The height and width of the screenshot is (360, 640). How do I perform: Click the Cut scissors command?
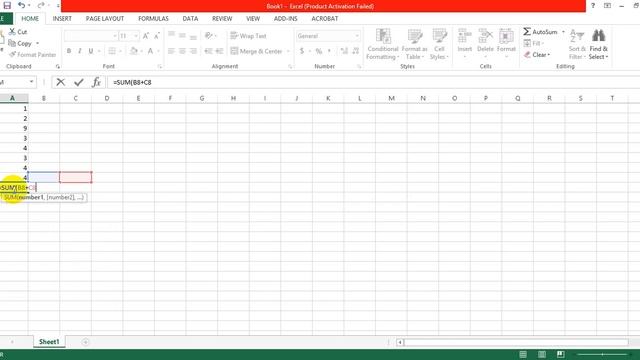coord(18,31)
